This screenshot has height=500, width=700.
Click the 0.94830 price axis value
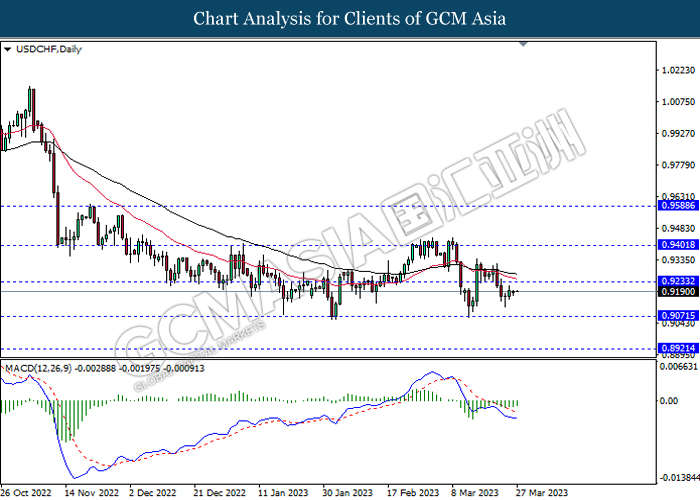coord(679,229)
